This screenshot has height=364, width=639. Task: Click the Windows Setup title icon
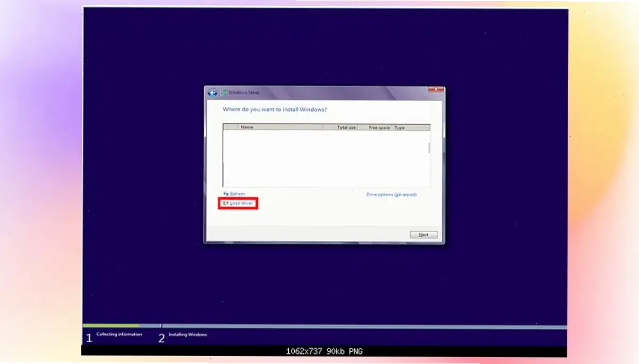[x=224, y=92]
